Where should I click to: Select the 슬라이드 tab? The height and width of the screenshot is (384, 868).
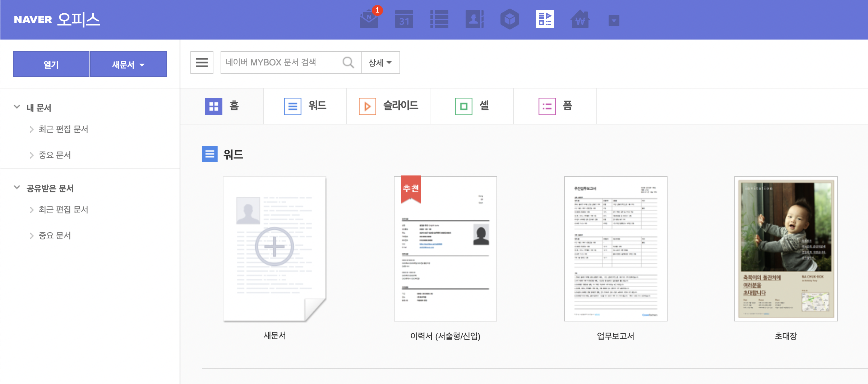click(x=388, y=106)
